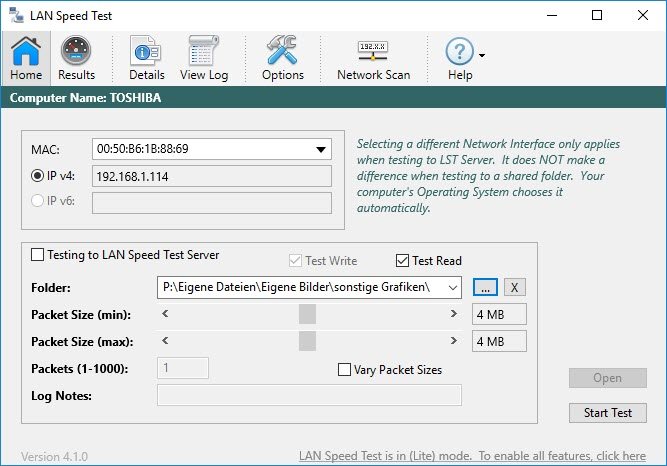Click the LAN Speed Test title icon

[x=17, y=15]
